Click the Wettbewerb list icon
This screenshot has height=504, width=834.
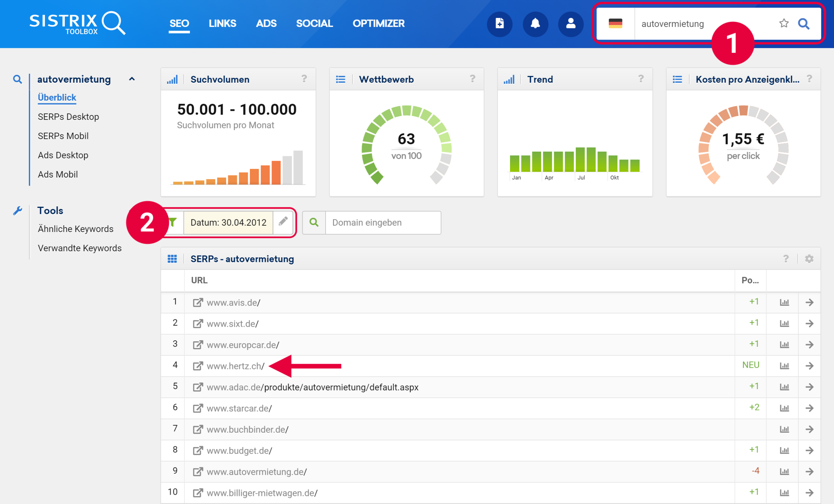coord(341,79)
